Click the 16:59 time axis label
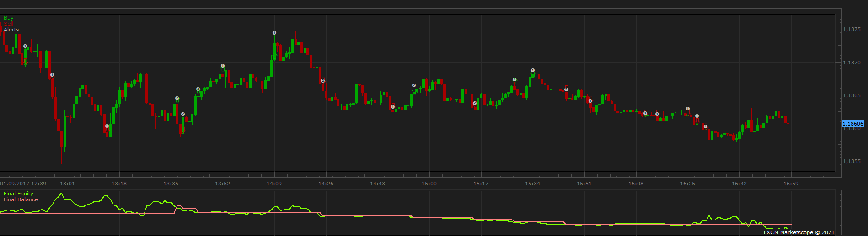This screenshot has height=236, width=868. coord(791,184)
